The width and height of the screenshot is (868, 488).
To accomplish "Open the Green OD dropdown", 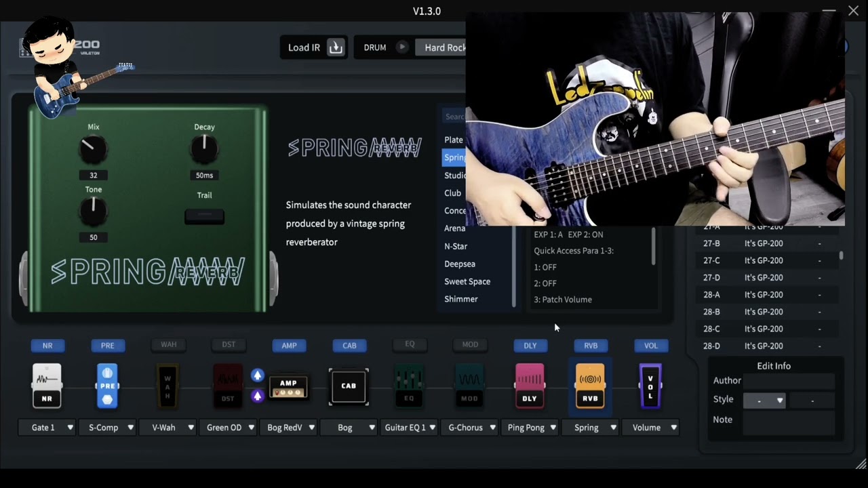I will pyautogui.click(x=229, y=428).
